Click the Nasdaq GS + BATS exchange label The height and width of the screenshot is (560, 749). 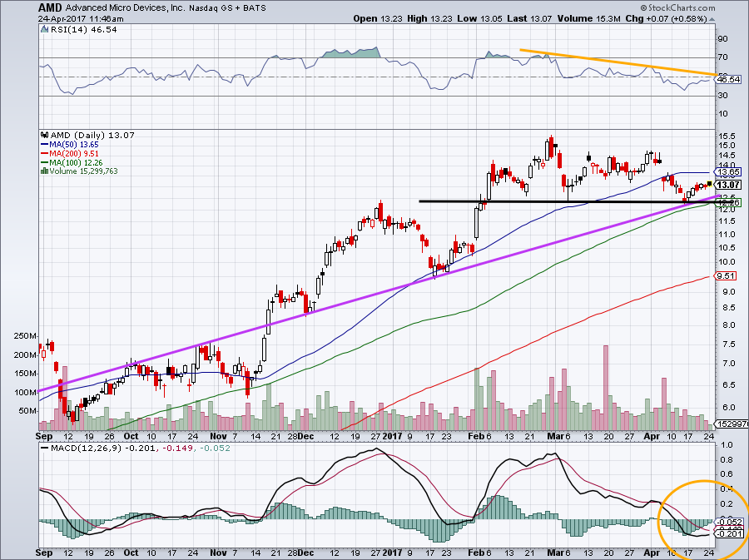coord(227,8)
